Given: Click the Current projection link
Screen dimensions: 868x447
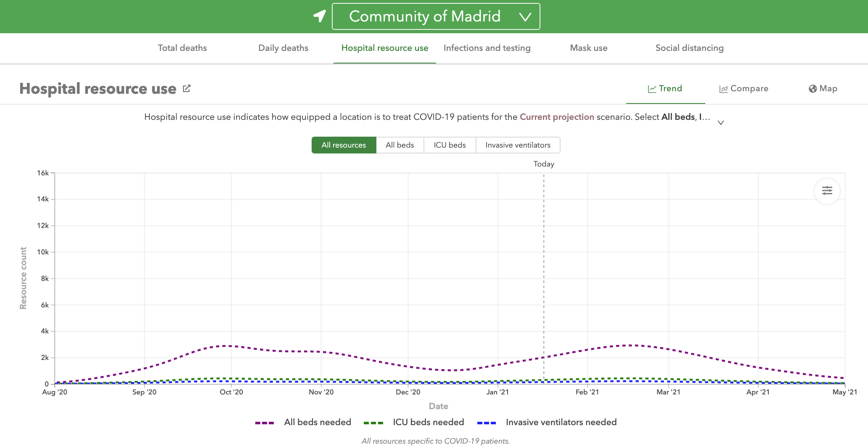Looking at the screenshot, I should 557,117.
